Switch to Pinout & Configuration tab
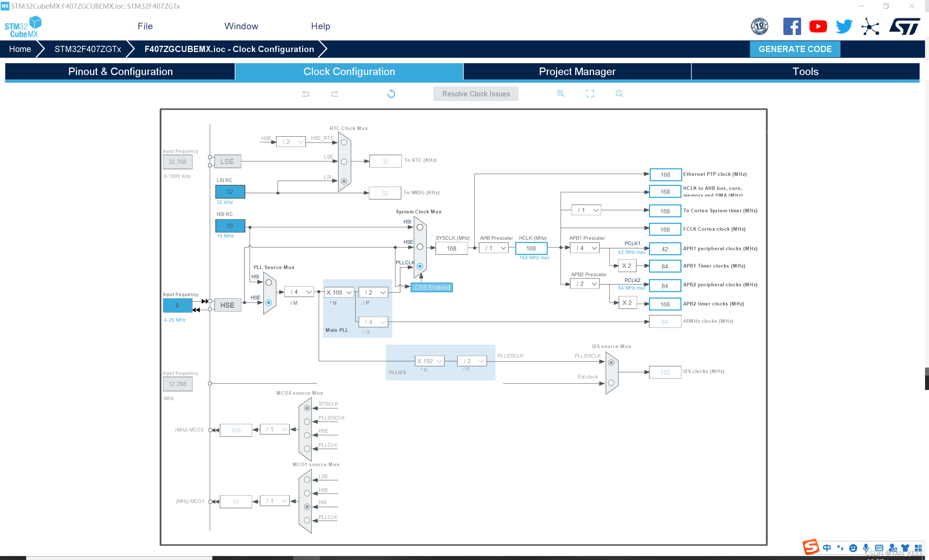This screenshot has width=929, height=560. [120, 71]
